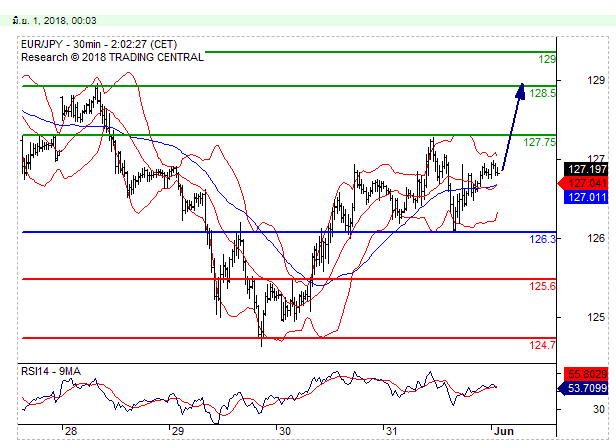Click the red 125.6 support label
The height and width of the screenshot is (448, 616).
(542, 286)
